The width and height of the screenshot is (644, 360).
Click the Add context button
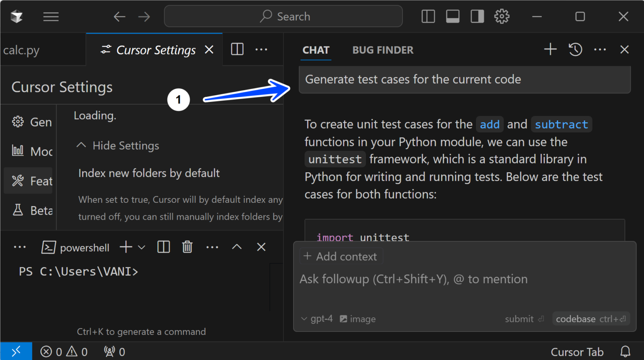(341, 256)
